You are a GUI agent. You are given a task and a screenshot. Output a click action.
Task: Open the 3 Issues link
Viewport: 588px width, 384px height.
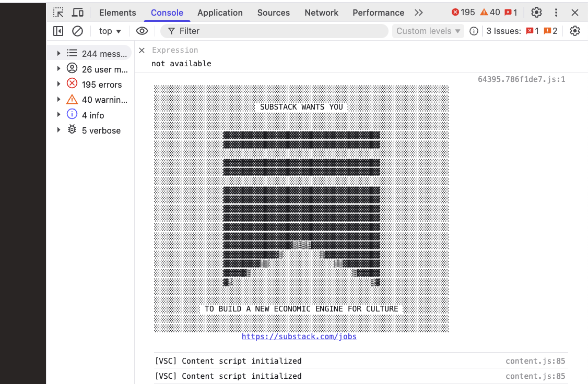coord(503,31)
